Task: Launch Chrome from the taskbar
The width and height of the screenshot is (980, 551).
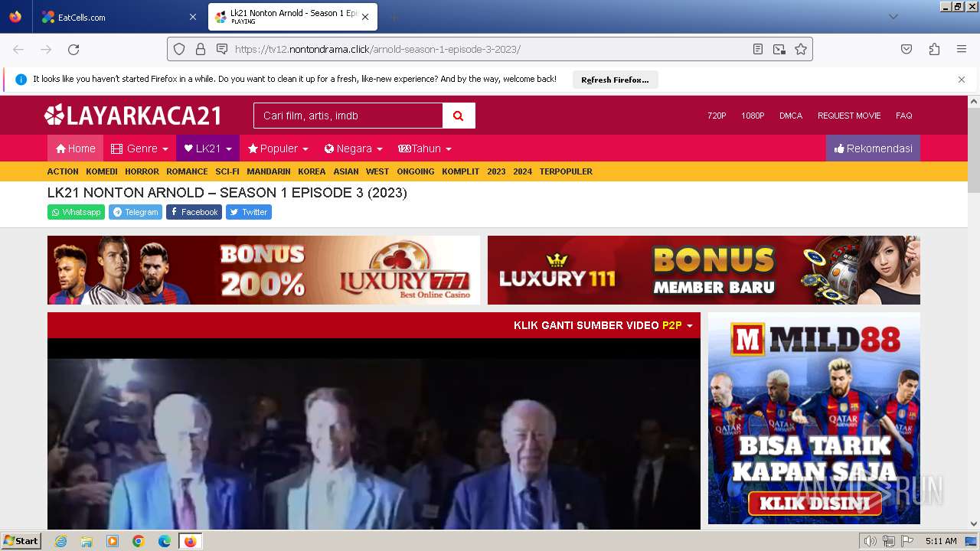Action: pyautogui.click(x=139, y=541)
